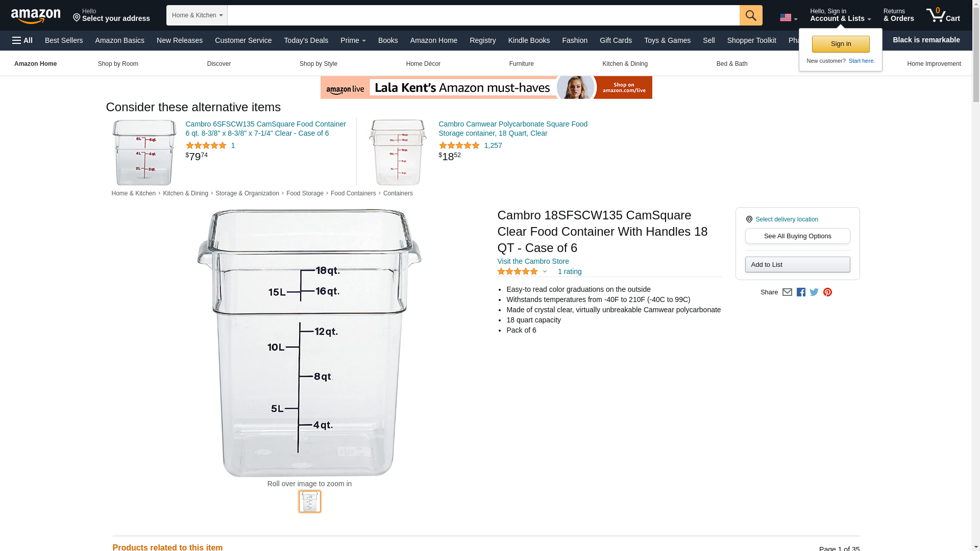Image resolution: width=980 pixels, height=551 pixels.
Task: Open the Prime menu dropdown
Action: pos(353,40)
